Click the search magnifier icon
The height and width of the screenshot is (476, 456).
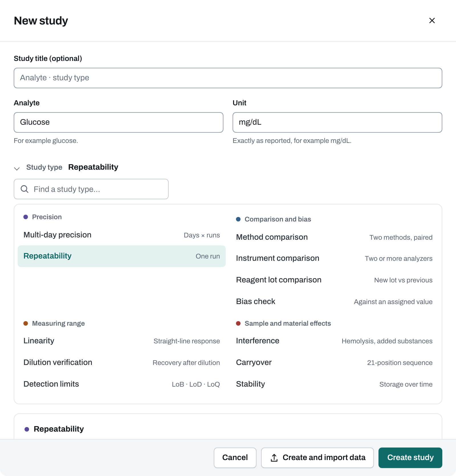tap(25, 189)
